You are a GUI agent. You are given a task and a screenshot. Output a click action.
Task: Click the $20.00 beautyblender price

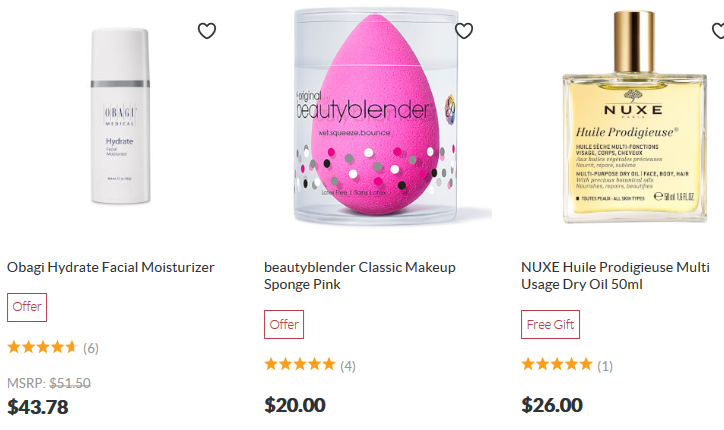click(x=295, y=405)
